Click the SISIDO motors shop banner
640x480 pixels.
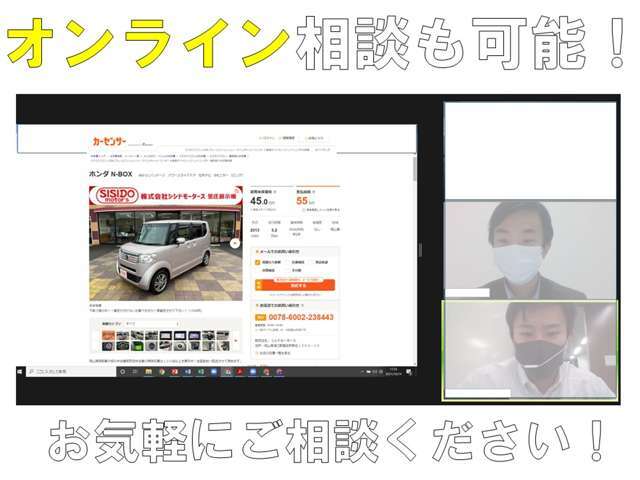click(x=166, y=196)
